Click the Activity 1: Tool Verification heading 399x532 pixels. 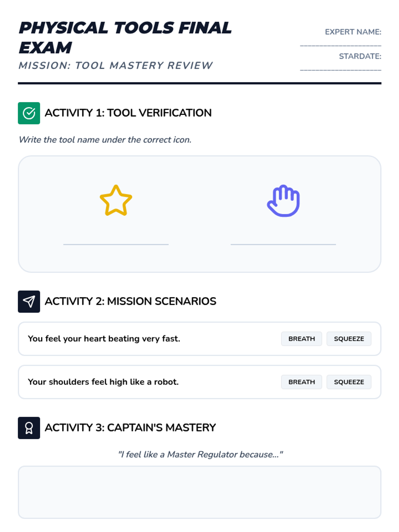tap(128, 113)
